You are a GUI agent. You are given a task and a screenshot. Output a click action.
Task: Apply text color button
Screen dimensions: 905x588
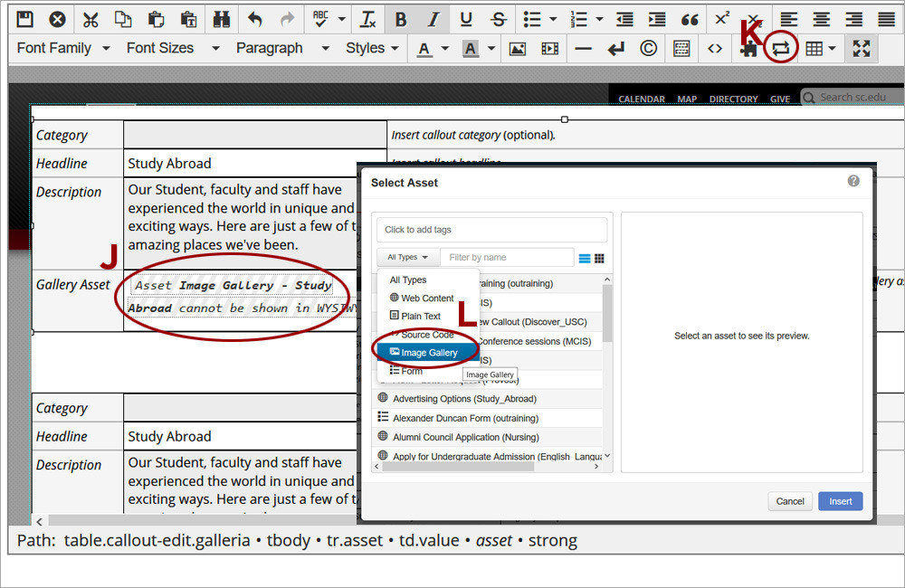(424, 49)
